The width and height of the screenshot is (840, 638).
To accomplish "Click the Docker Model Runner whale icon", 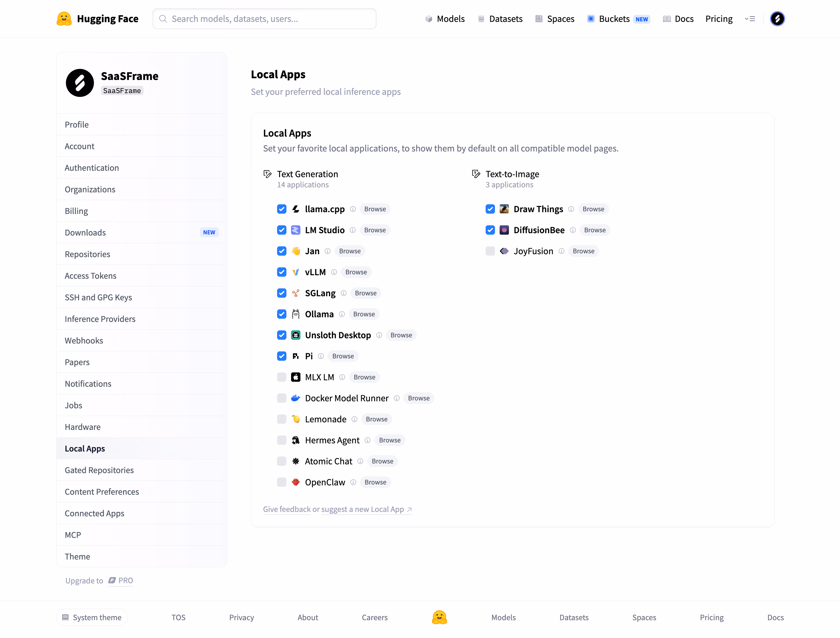I will (295, 398).
